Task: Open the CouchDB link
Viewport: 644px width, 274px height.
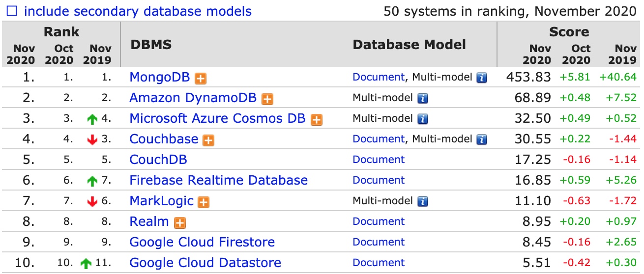Action: [x=158, y=160]
